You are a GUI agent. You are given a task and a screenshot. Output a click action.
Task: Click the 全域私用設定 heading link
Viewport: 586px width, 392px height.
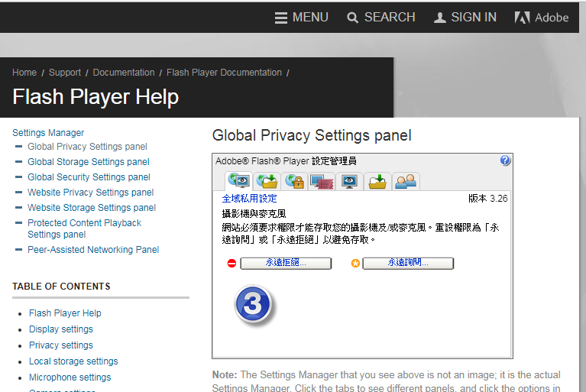click(249, 199)
